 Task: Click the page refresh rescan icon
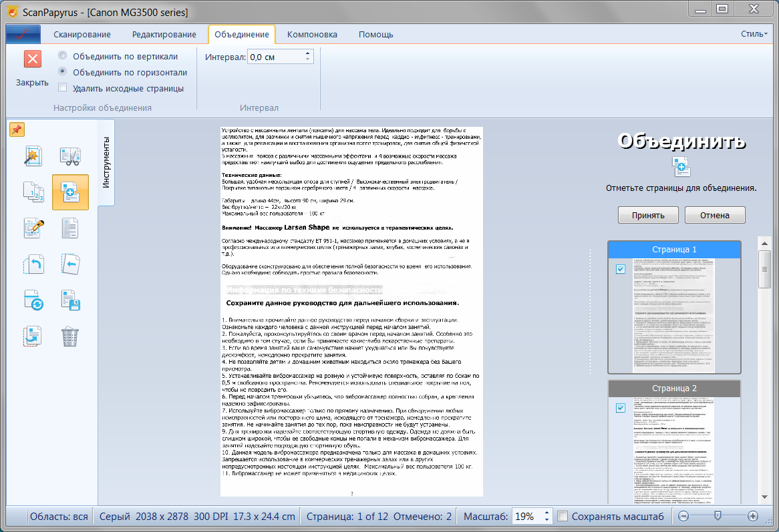pos(33,300)
